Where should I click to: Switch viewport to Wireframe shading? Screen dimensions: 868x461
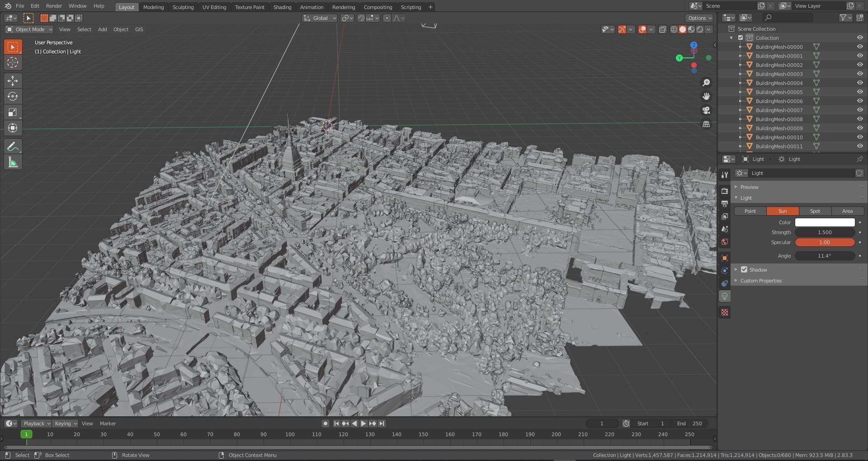click(x=674, y=29)
